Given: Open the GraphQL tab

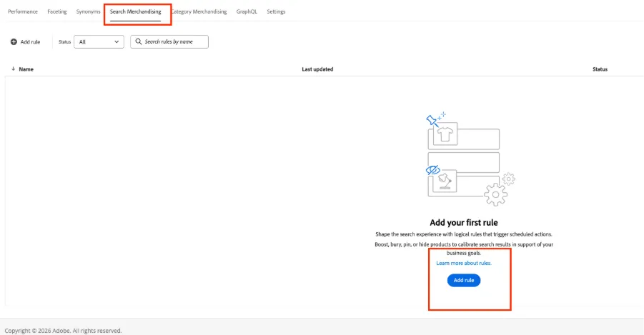Looking at the screenshot, I should 247,11.
